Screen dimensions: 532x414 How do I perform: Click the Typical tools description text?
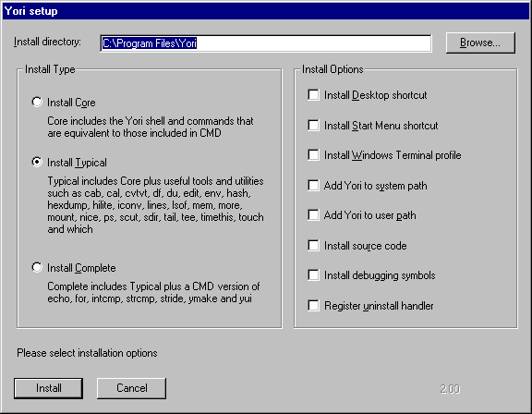155,205
